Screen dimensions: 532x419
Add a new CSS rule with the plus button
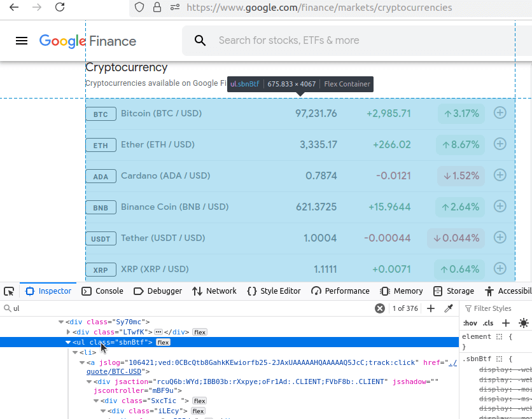(506, 323)
